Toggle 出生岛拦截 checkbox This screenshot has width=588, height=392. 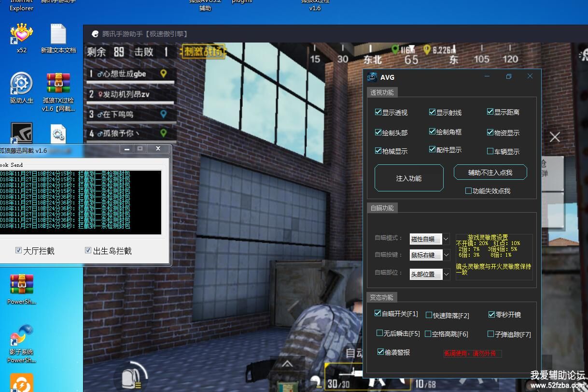point(88,250)
